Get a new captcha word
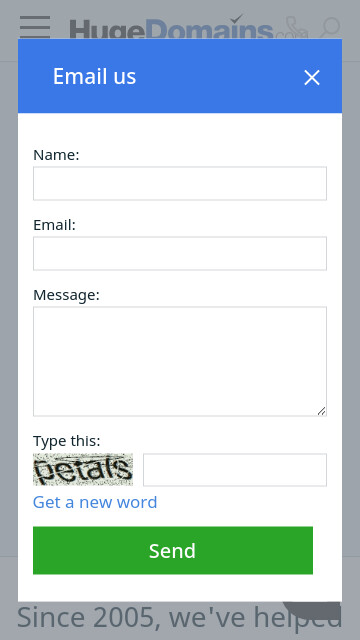This screenshot has width=360, height=640. point(95,502)
